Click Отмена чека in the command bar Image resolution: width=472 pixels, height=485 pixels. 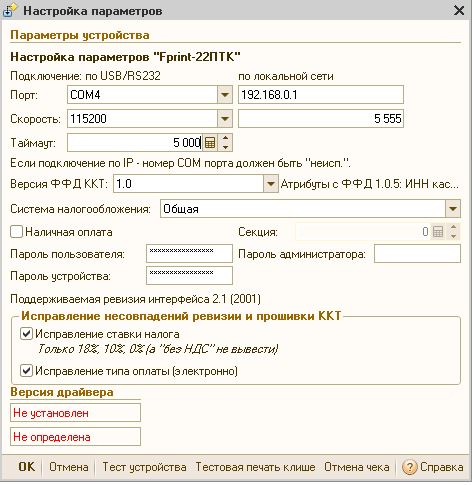(357, 467)
